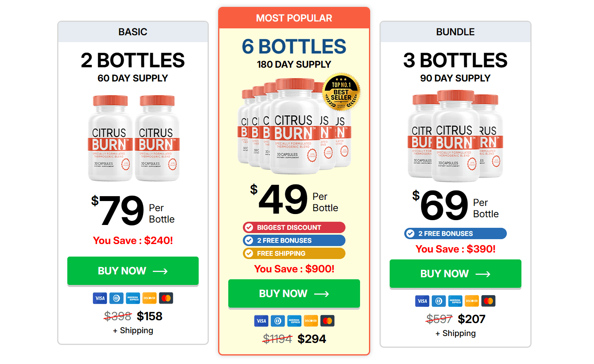Click the Top No.1 Best Seller badge

341,92
